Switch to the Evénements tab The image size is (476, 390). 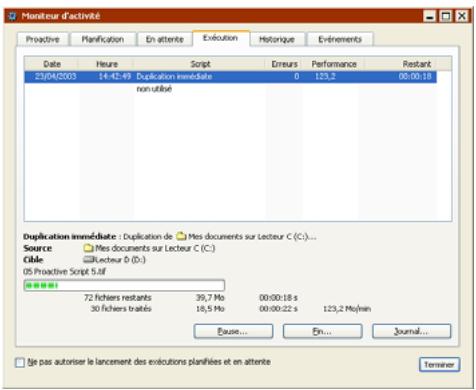[340, 39]
